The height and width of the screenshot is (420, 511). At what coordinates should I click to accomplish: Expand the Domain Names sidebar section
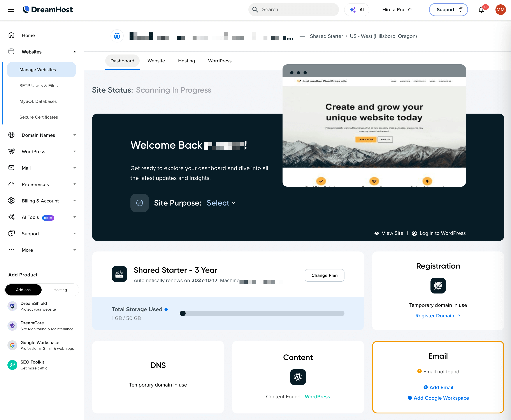75,135
